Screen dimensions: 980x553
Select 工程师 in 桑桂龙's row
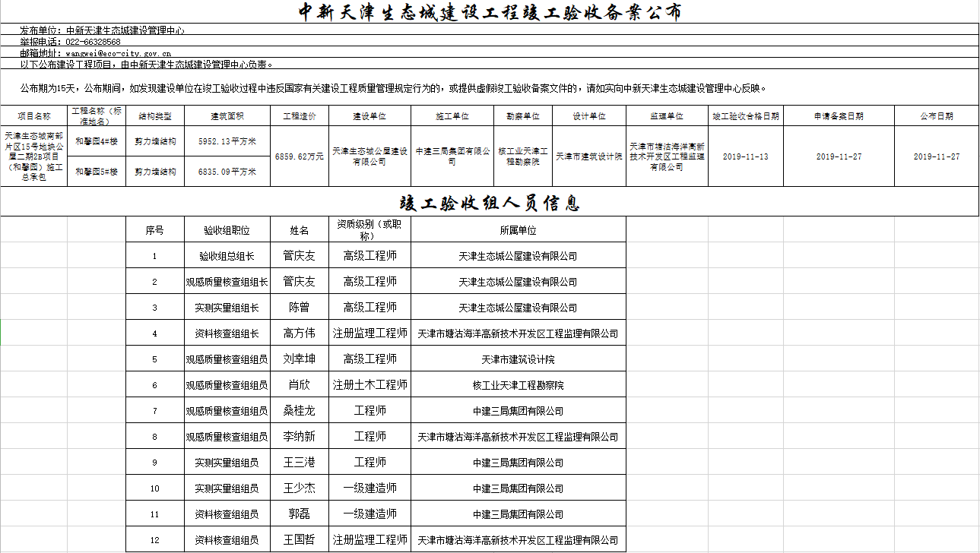pos(369,411)
